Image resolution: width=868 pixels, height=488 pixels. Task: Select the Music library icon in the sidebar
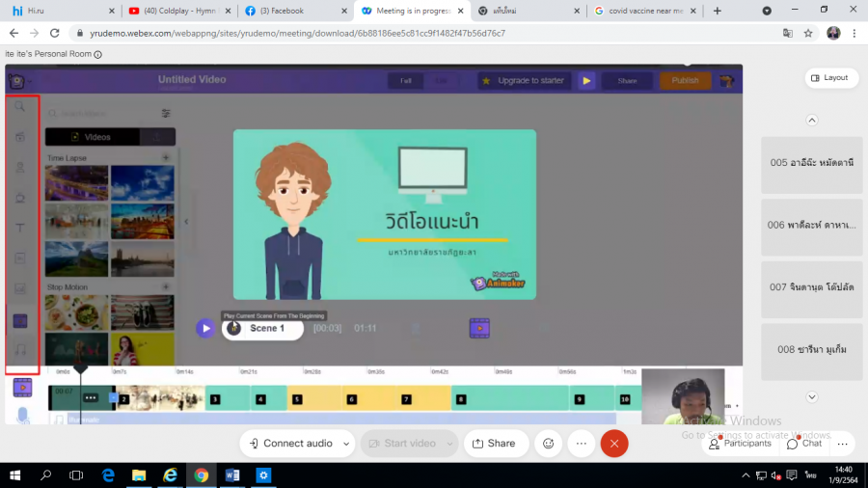pyautogui.click(x=21, y=350)
